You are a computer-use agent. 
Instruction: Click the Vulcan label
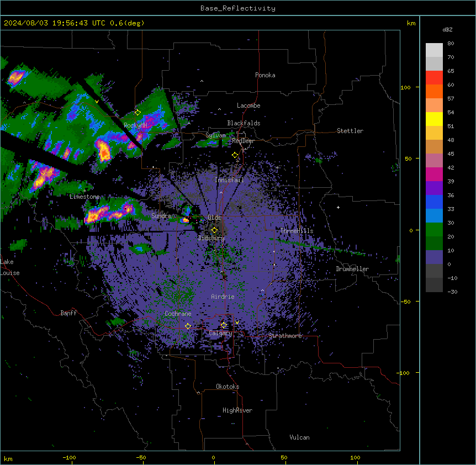[x=300, y=437]
